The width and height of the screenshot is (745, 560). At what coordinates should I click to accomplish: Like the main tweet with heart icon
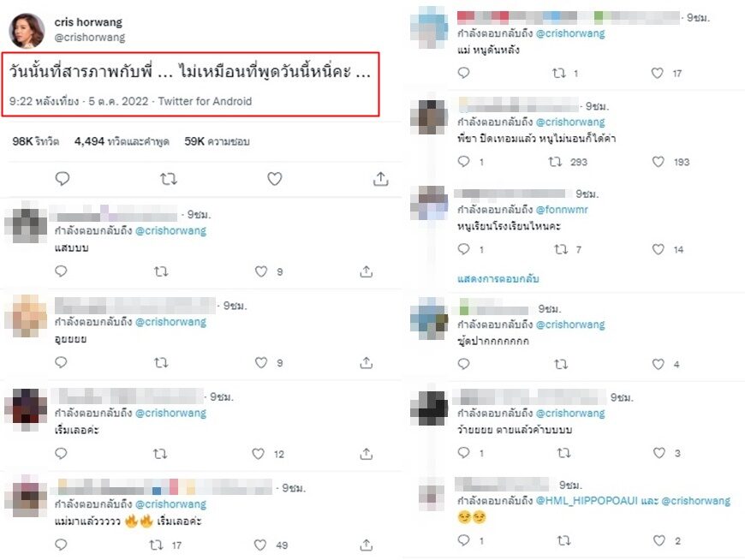click(x=274, y=179)
